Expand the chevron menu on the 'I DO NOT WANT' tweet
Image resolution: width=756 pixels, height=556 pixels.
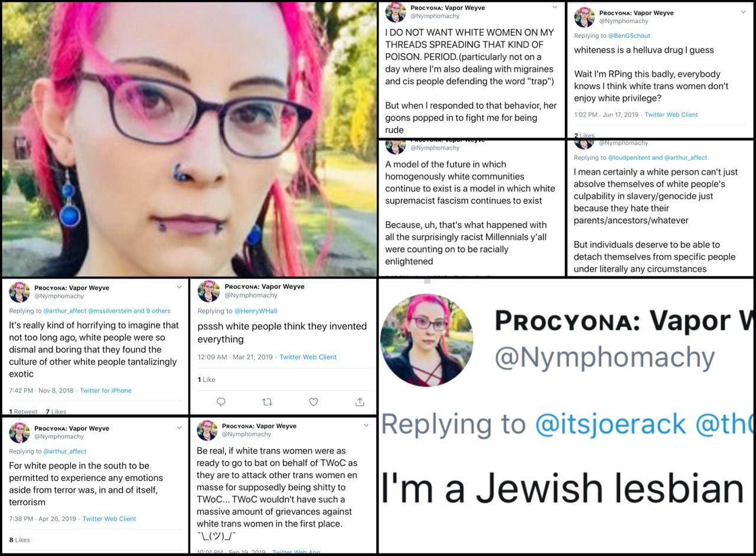click(x=555, y=7)
